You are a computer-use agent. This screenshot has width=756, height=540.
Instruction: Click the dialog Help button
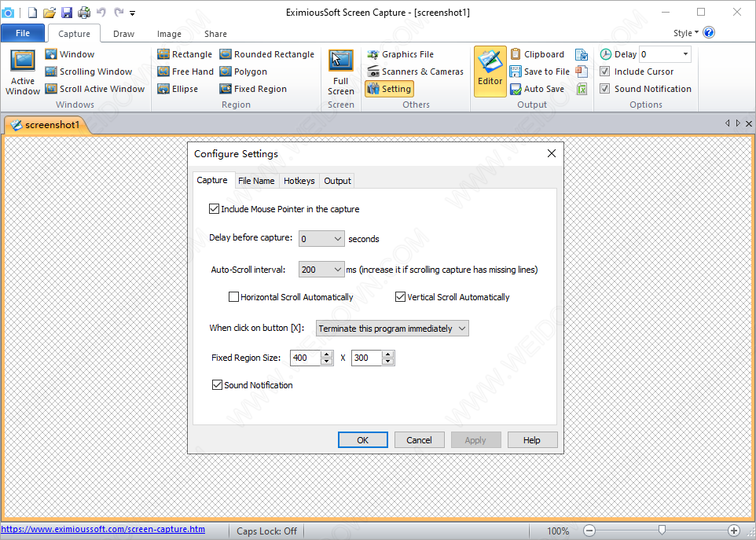click(532, 439)
